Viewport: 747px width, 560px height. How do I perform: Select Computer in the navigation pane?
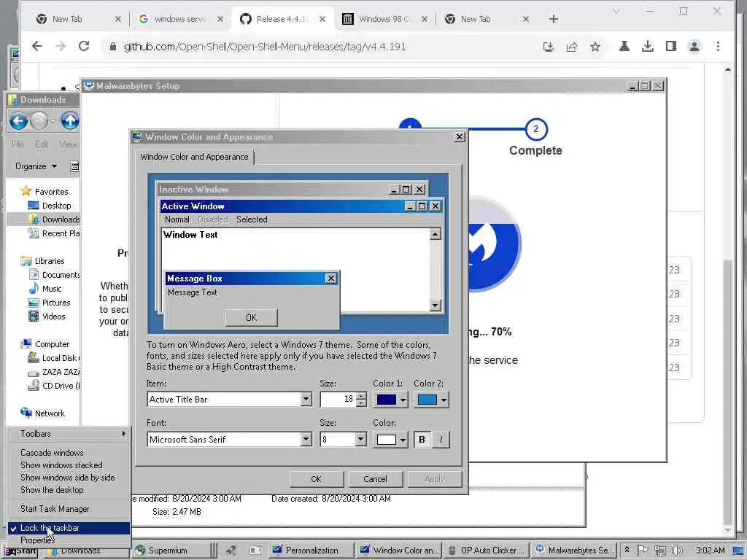click(x=52, y=344)
